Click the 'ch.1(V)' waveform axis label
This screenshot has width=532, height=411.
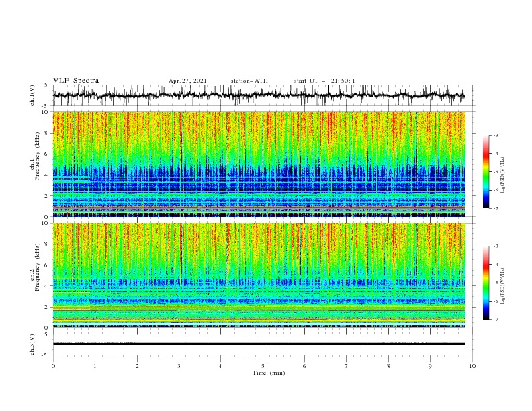pyautogui.click(x=32, y=95)
